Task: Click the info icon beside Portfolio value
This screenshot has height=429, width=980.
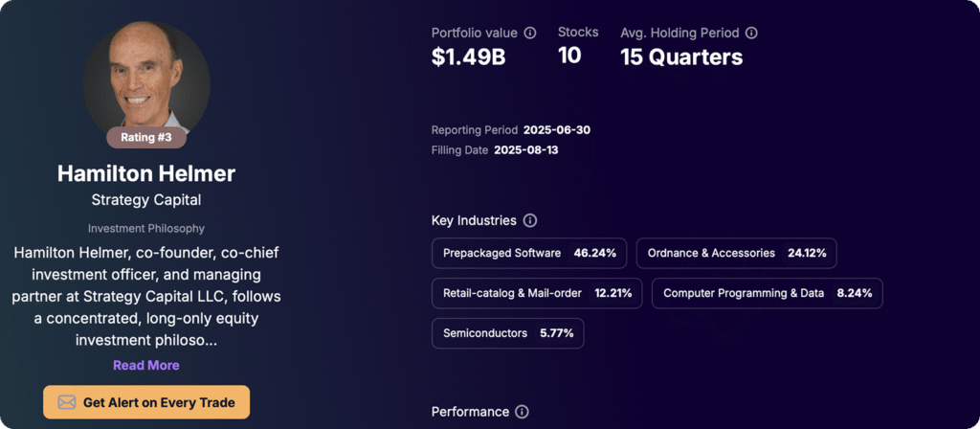Action: 530,33
